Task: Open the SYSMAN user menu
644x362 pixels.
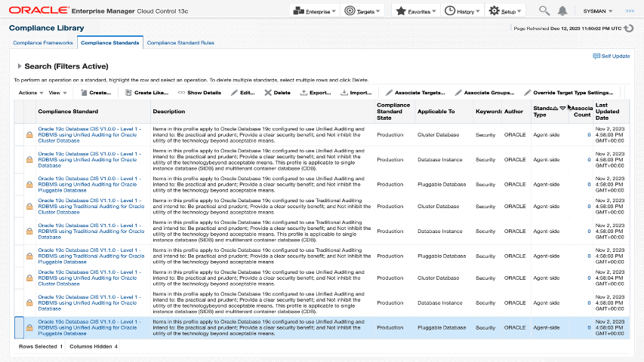Action: point(598,11)
